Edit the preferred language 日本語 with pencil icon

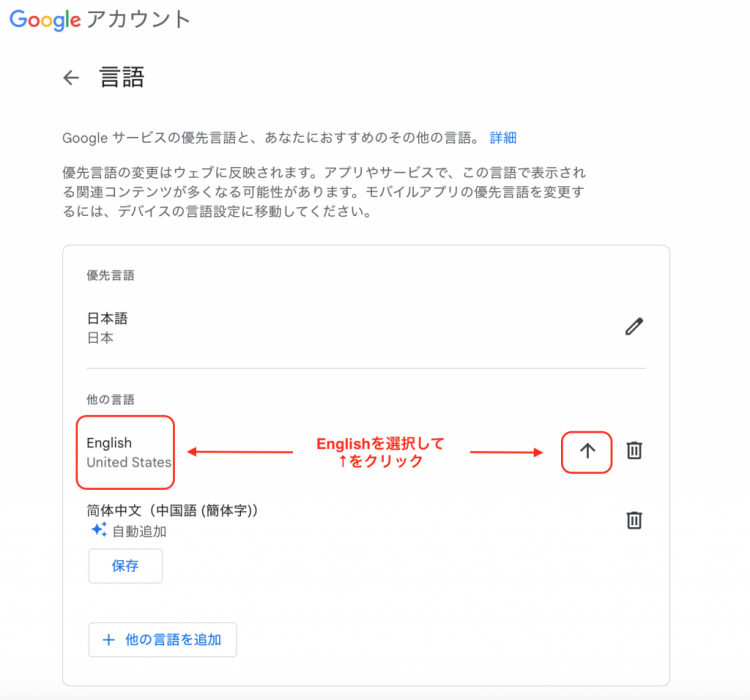[634, 326]
